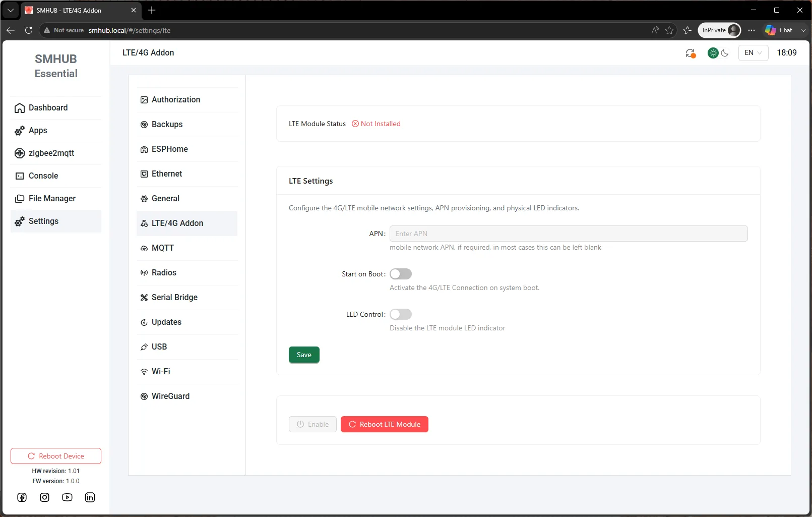Viewport: 812px width, 517px height.
Task: Open WireGuard settings
Action: coord(187,396)
